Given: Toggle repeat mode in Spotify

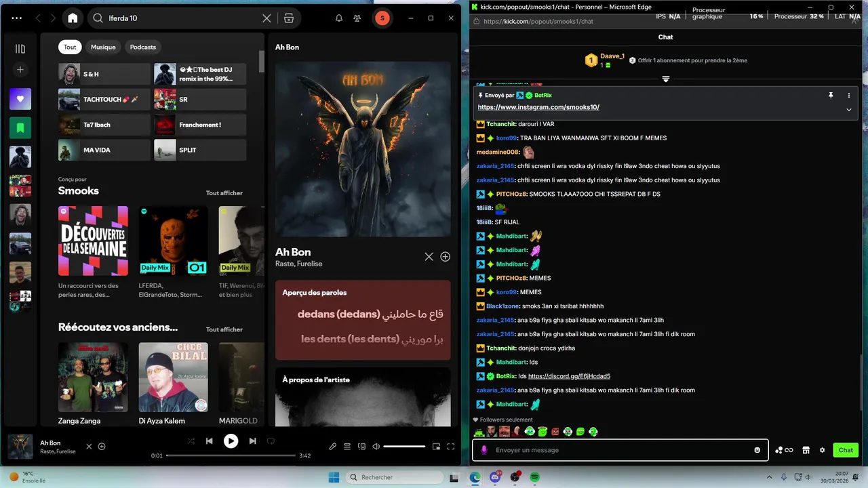Looking at the screenshot, I should point(271,441).
